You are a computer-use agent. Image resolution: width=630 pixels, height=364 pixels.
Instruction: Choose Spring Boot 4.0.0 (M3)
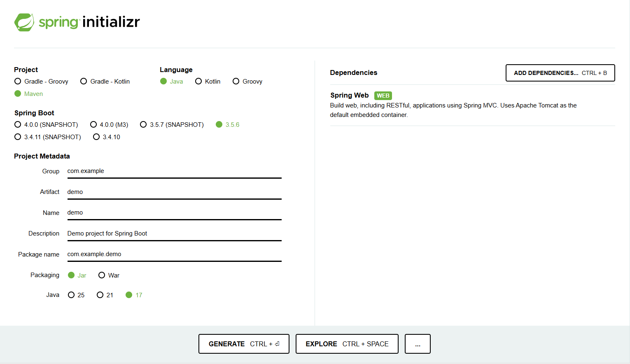tap(93, 125)
